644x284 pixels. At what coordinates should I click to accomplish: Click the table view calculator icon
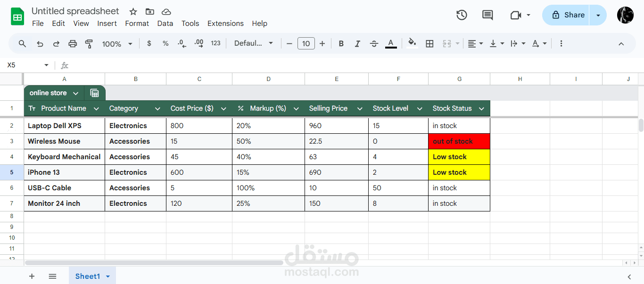[x=95, y=93]
